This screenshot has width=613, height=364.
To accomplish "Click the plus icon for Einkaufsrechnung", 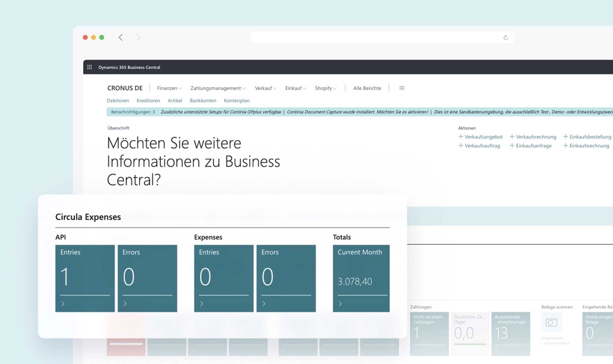I will pos(565,145).
